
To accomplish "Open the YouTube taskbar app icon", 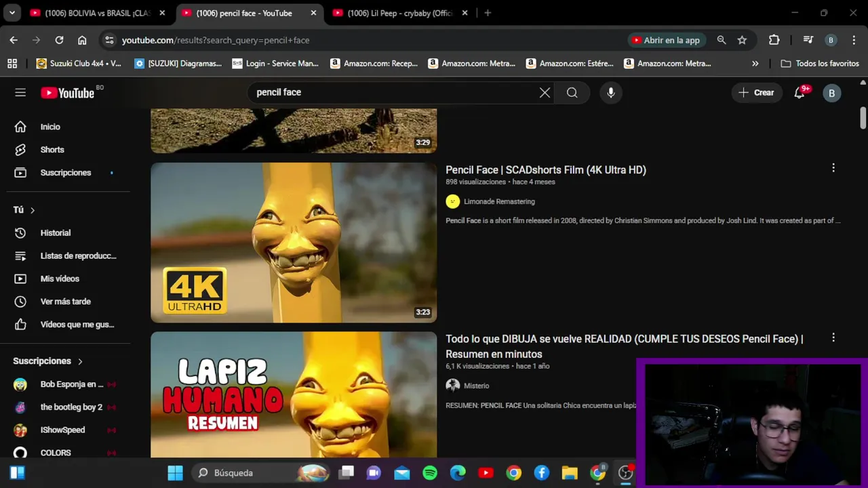I will tap(486, 472).
